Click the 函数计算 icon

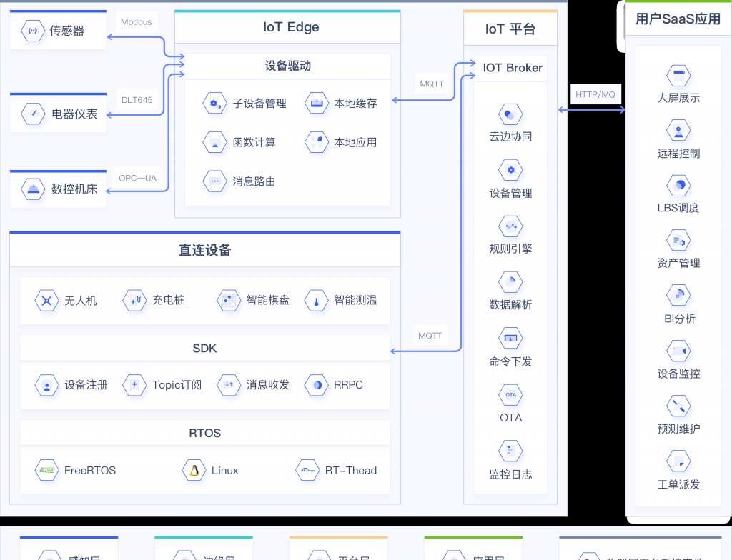[x=214, y=142]
